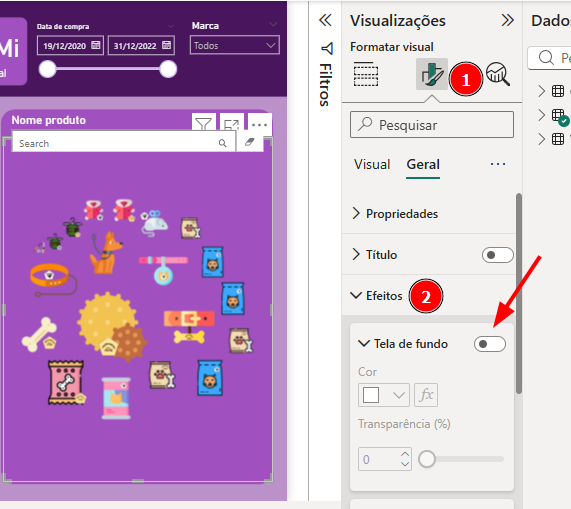
Task: Select the pink collar with cat tag
Action: point(163,270)
